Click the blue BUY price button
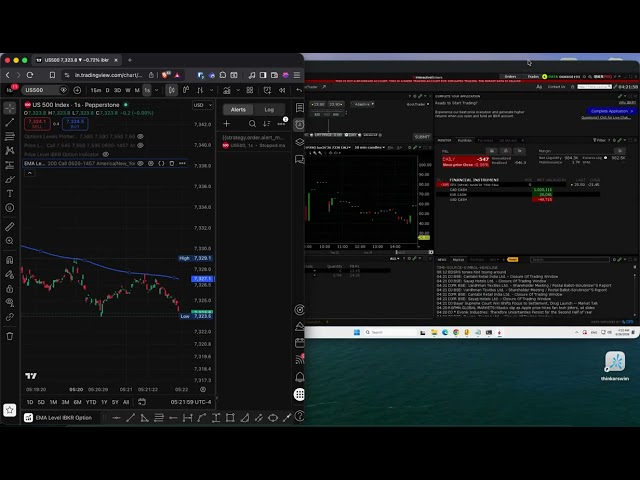This screenshot has height=480, width=640. (75, 124)
